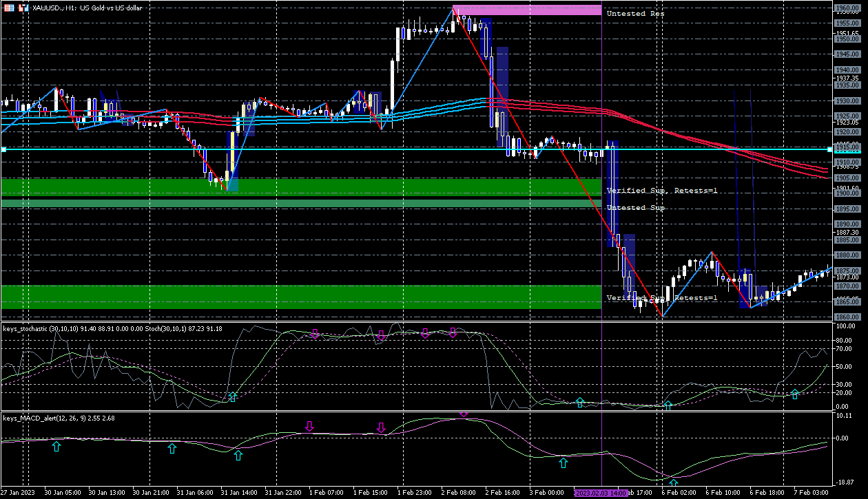Click the 50.00 level on stochastic scale
This screenshot has width=868, height=499.
844,366
